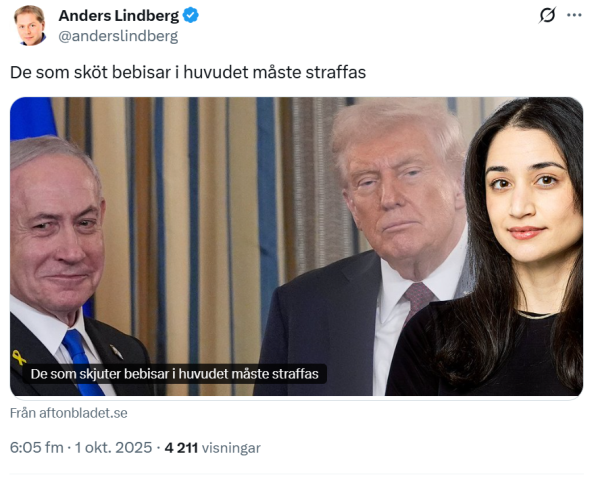600x477 pixels.
Task: Open the @anderslindberg handle link
Action: [118, 36]
